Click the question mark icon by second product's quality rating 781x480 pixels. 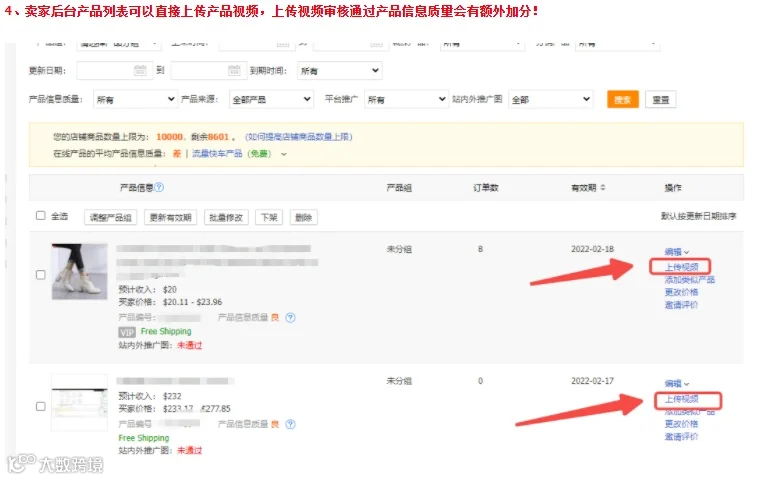pyautogui.click(x=290, y=424)
